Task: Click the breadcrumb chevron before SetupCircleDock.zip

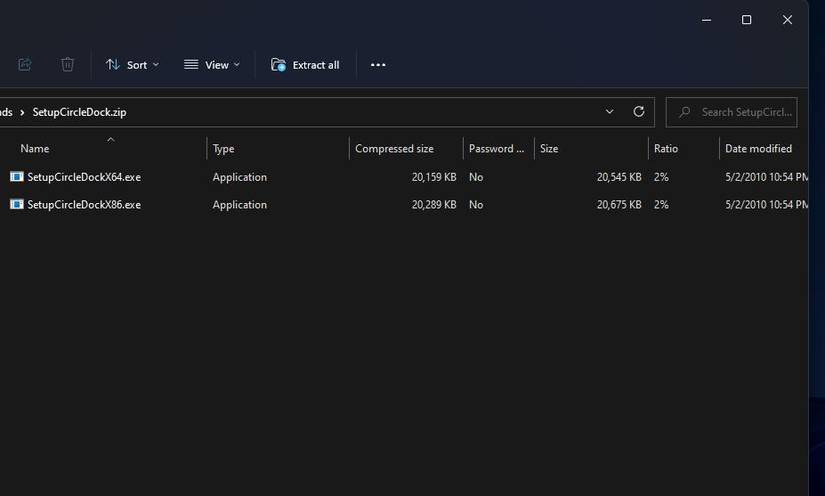Action: click(22, 113)
